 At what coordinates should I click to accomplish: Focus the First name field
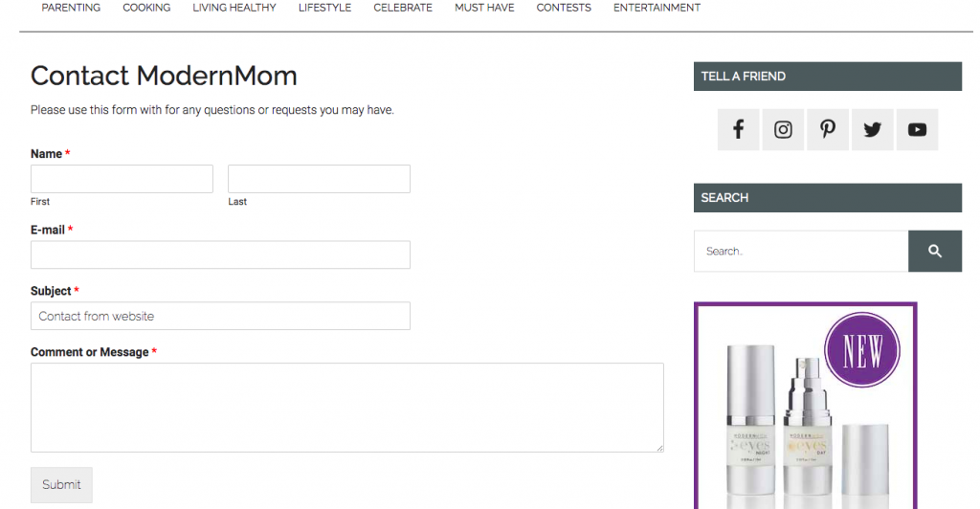pyautogui.click(x=122, y=179)
